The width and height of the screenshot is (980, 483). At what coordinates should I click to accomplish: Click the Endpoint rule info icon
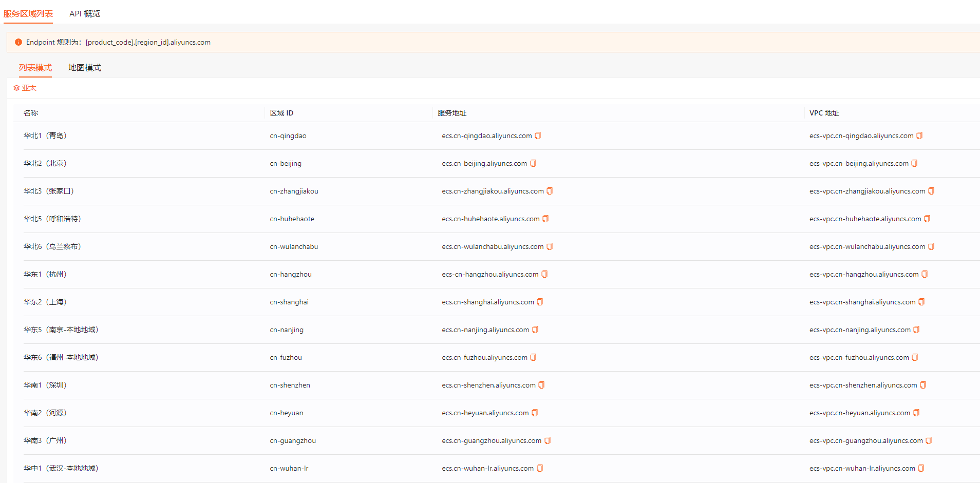pyautogui.click(x=18, y=42)
